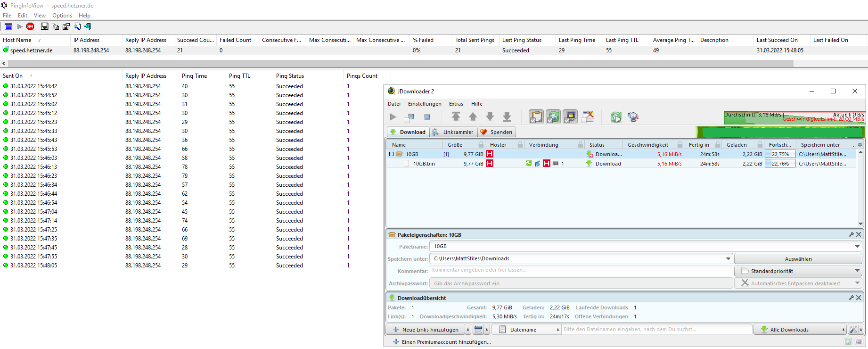Toggle automatic reconnect button
The height and width of the screenshot is (349, 868).
point(553,117)
